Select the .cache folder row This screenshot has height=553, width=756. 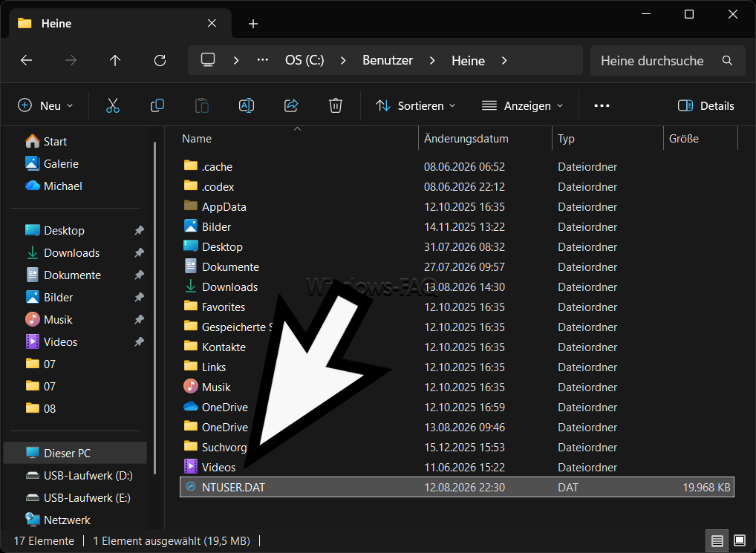pos(457,167)
